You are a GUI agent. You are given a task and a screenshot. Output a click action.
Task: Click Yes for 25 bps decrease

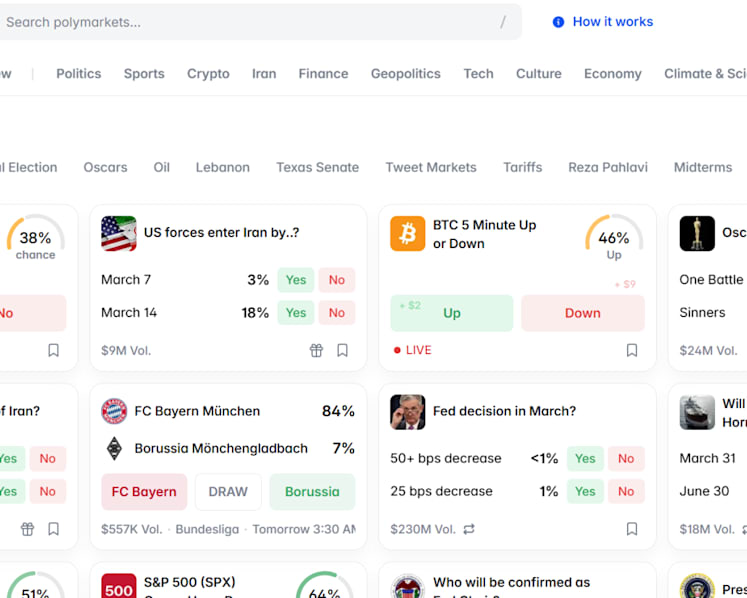585,492
